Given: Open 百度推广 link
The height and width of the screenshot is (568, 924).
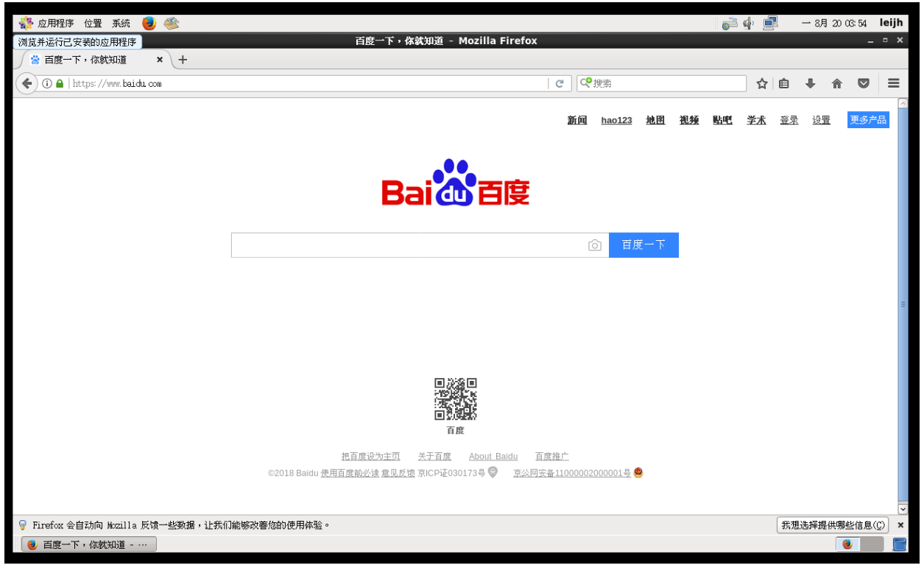Looking at the screenshot, I should (x=552, y=457).
